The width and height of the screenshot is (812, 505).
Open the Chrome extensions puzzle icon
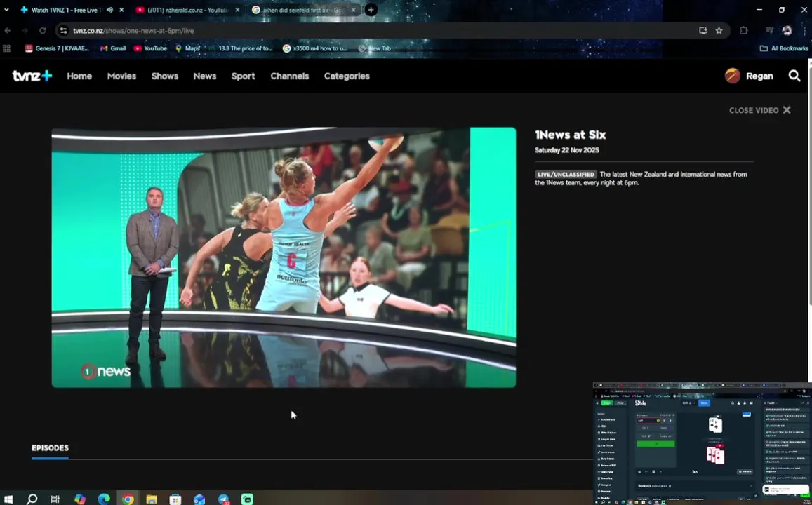pyautogui.click(x=744, y=31)
